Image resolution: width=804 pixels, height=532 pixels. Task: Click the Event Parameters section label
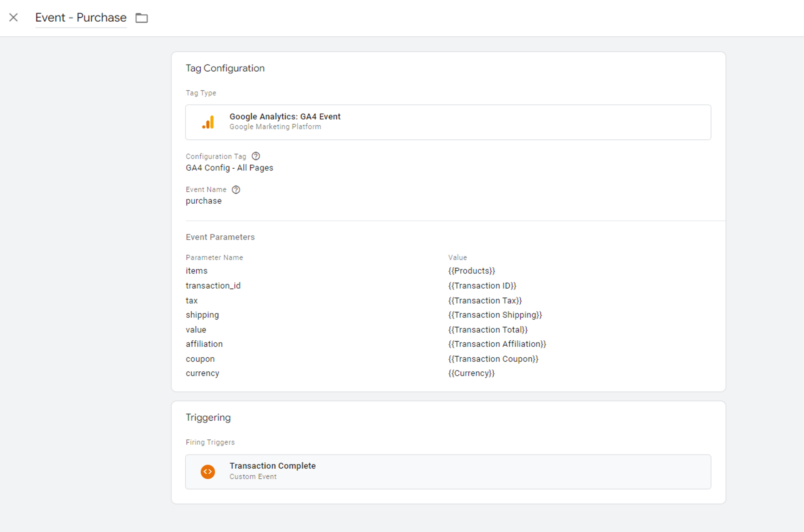point(220,237)
